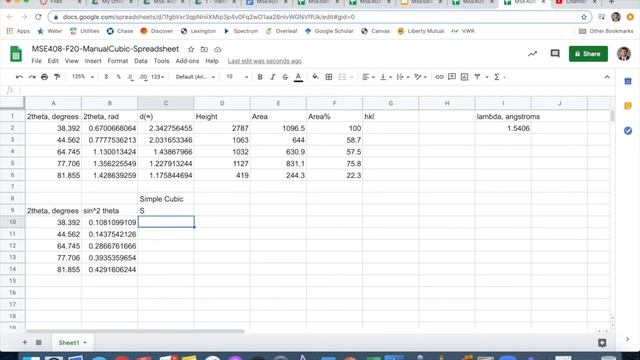
Task: Open the font size 10 dropdown
Action: [x=237, y=77]
